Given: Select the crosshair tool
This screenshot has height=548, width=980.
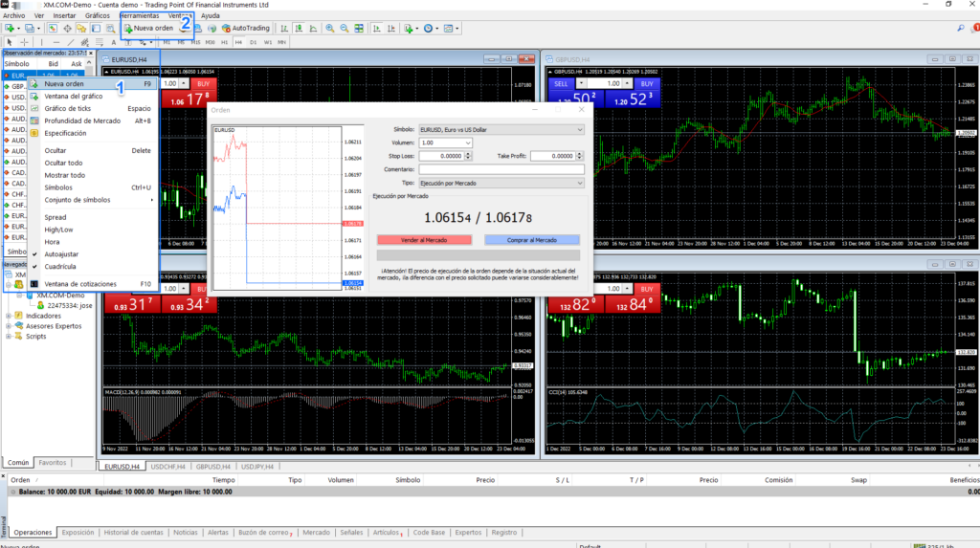Looking at the screenshot, I should 24,42.
